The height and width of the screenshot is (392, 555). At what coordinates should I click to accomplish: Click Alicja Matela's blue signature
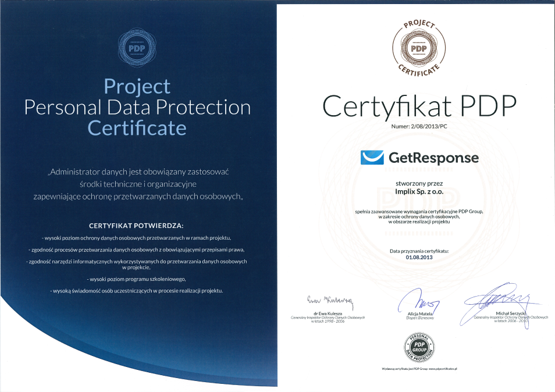point(418,300)
